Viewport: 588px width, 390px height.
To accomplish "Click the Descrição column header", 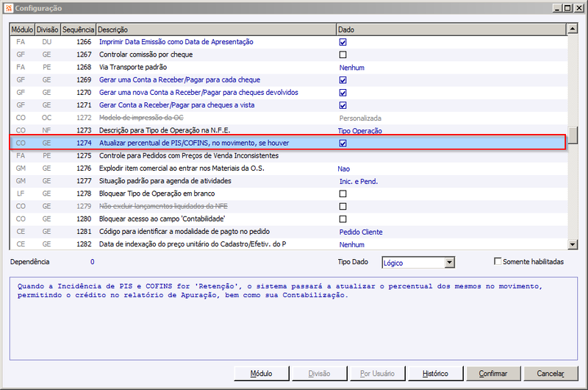I will (x=216, y=29).
